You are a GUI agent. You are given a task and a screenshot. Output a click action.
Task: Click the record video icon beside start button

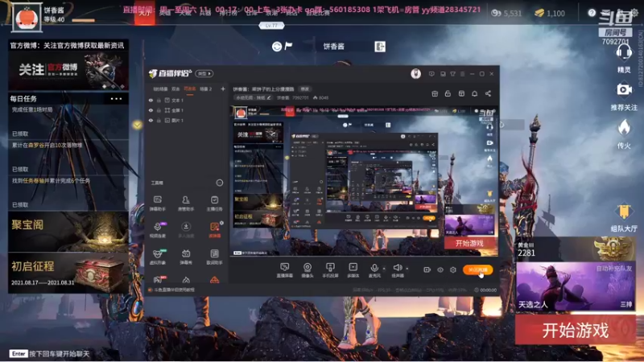427,269
